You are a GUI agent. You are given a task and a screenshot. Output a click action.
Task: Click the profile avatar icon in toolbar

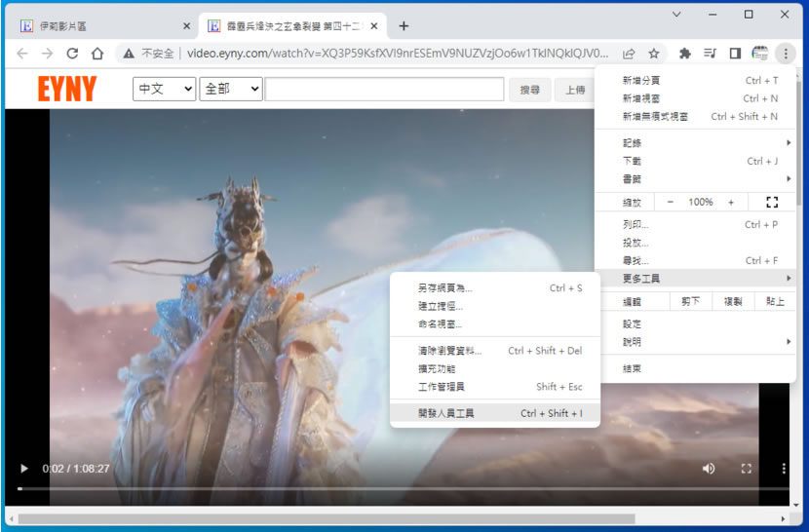pyautogui.click(x=760, y=54)
